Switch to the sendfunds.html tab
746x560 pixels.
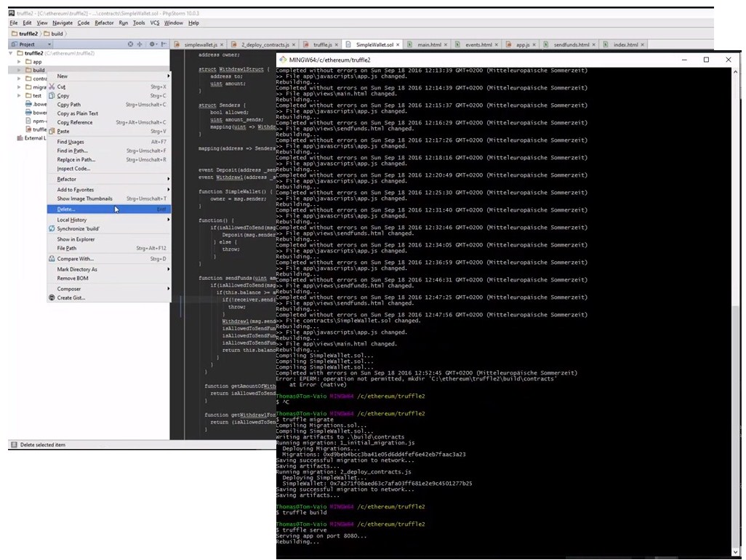tap(571, 44)
